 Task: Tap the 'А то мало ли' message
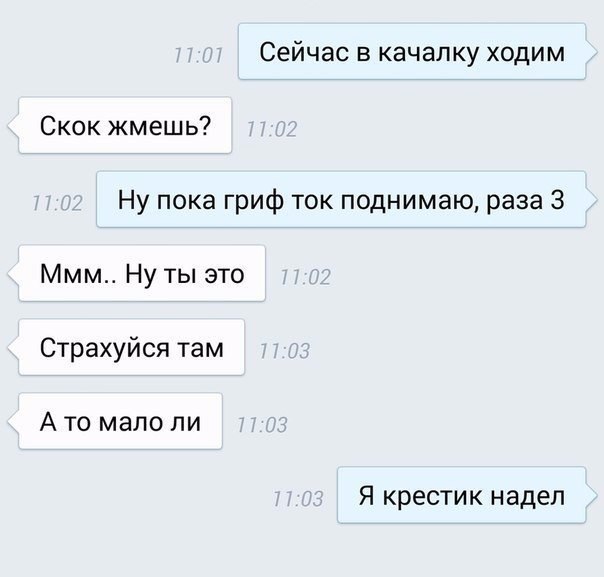click(x=121, y=421)
